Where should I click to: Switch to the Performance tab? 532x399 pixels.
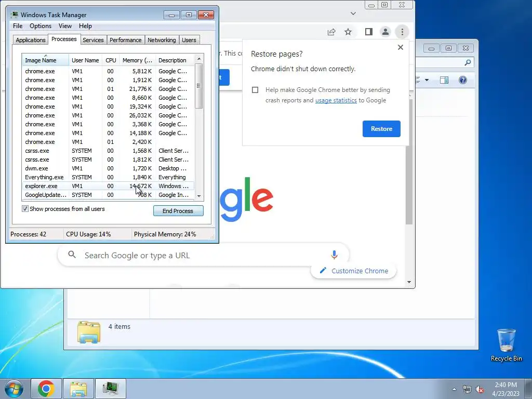(125, 40)
